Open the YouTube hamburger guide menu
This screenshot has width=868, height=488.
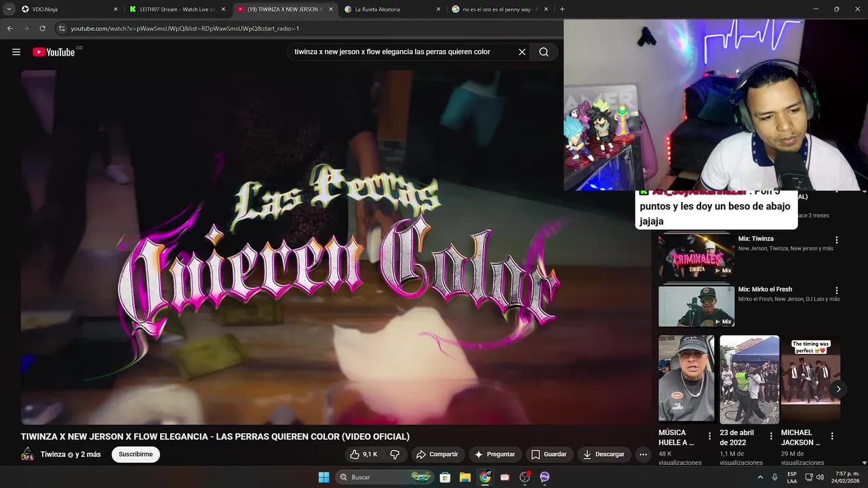point(16,52)
